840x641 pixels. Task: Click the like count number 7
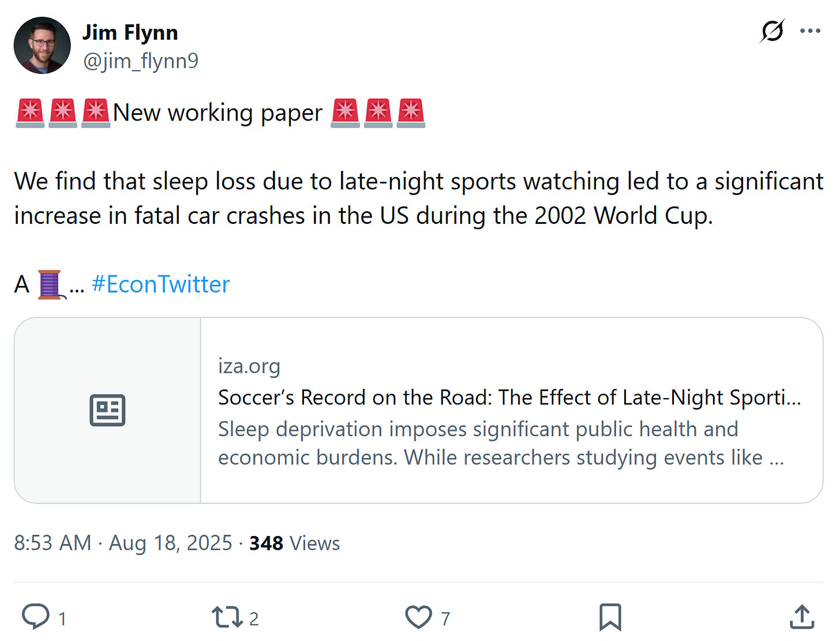click(x=445, y=619)
